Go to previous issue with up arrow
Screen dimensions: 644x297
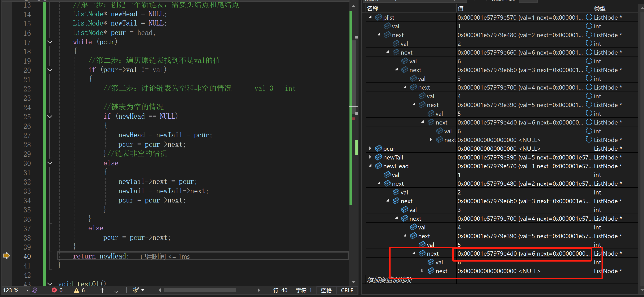point(102,290)
